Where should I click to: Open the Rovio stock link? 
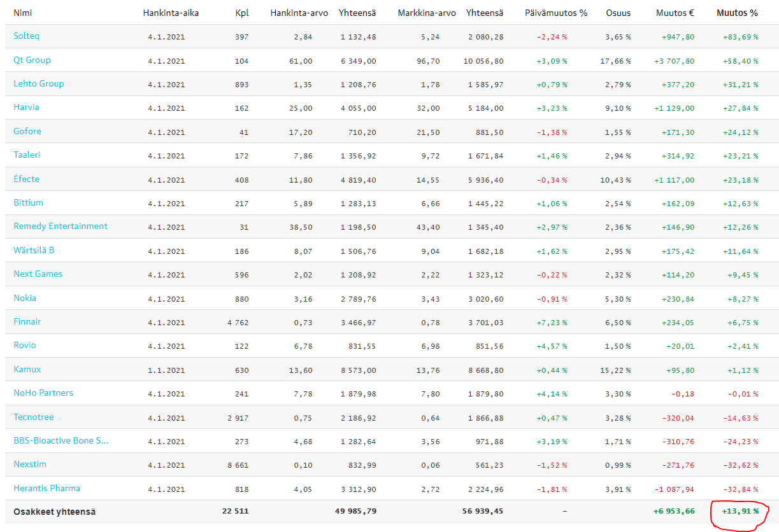pyautogui.click(x=25, y=345)
